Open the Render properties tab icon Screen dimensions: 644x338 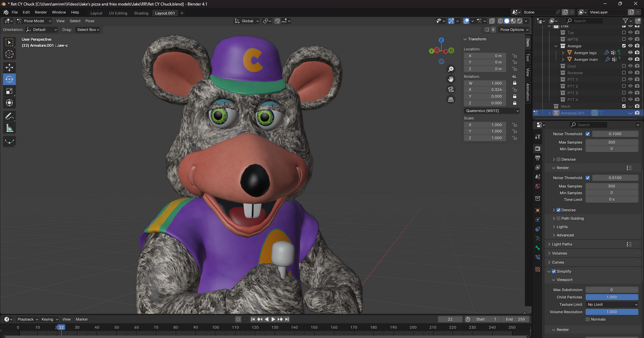tap(538, 148)
